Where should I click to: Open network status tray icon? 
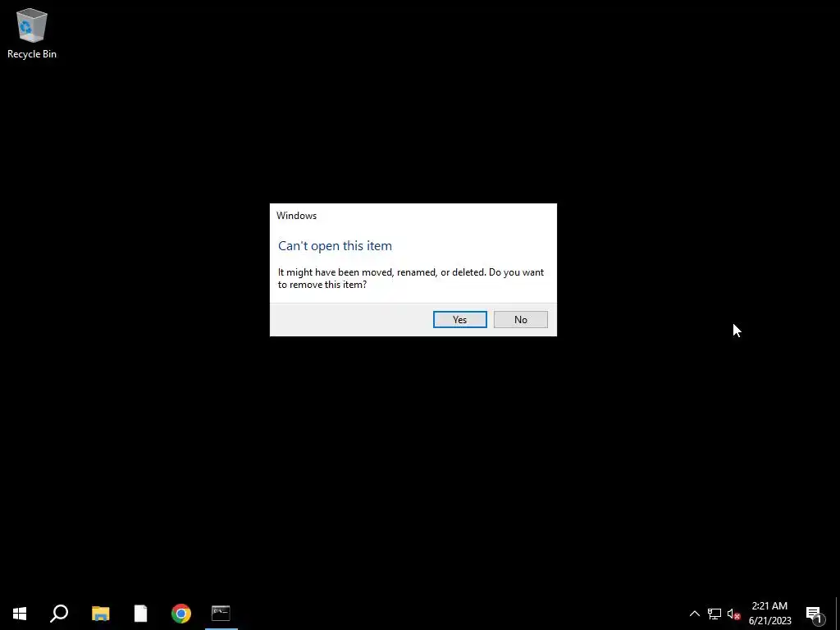tap(714, 614)
